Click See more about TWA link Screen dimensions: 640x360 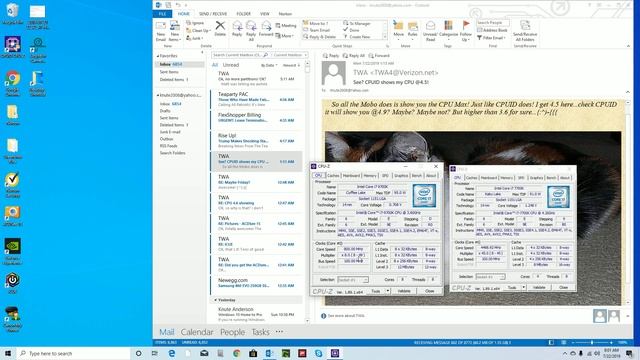coord(346,316)
